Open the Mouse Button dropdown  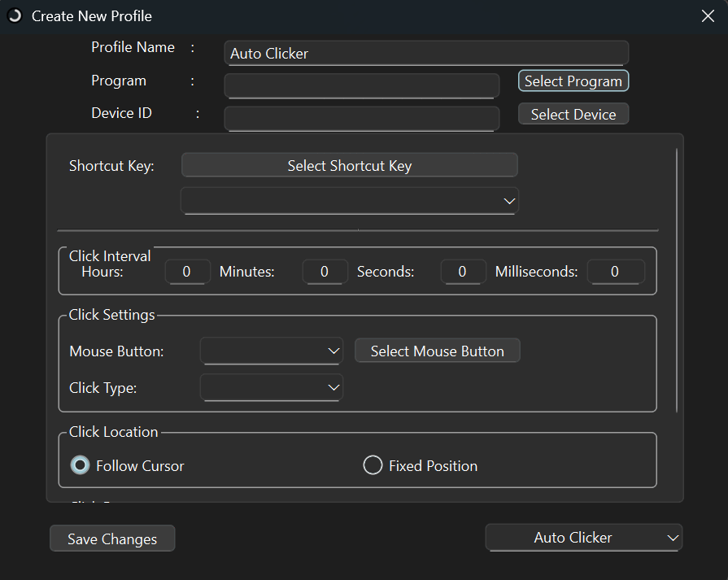coord(272,351)
